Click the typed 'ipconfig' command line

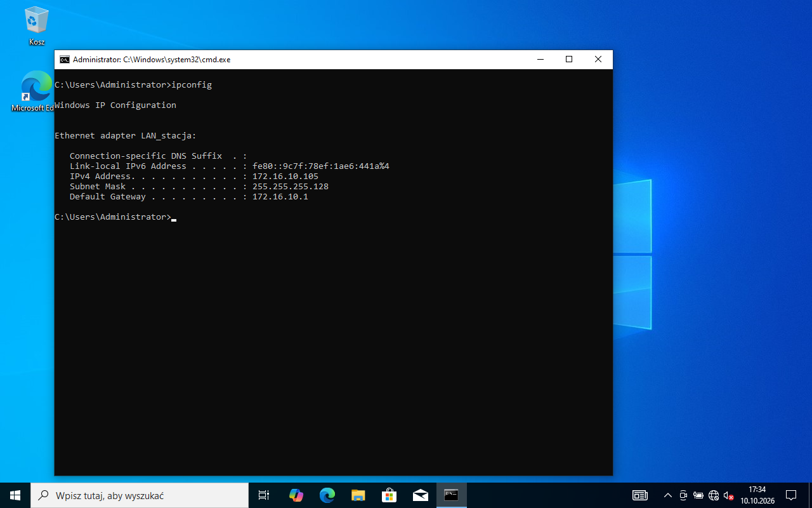[133, 84]
